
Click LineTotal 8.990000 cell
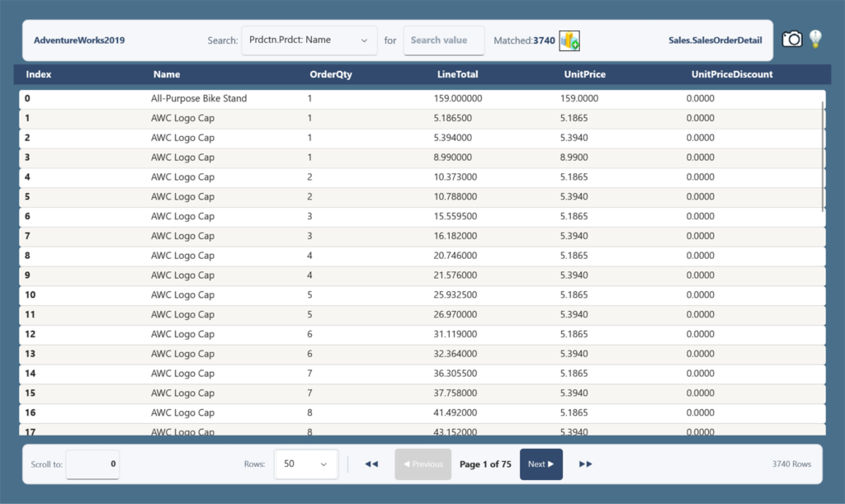453,158
